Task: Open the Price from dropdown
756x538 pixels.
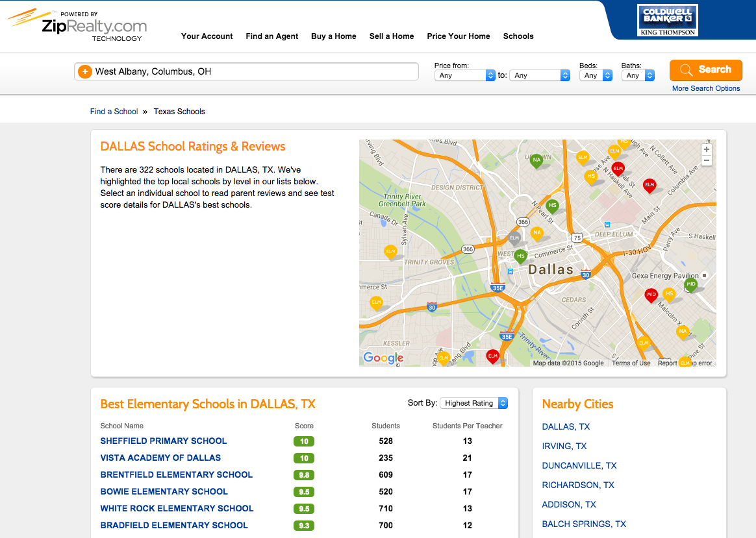Action: click(x=465, y=76)
